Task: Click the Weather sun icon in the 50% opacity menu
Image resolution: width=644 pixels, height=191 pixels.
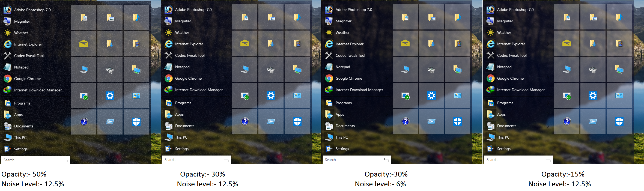Action: click(x=7, y=33)
